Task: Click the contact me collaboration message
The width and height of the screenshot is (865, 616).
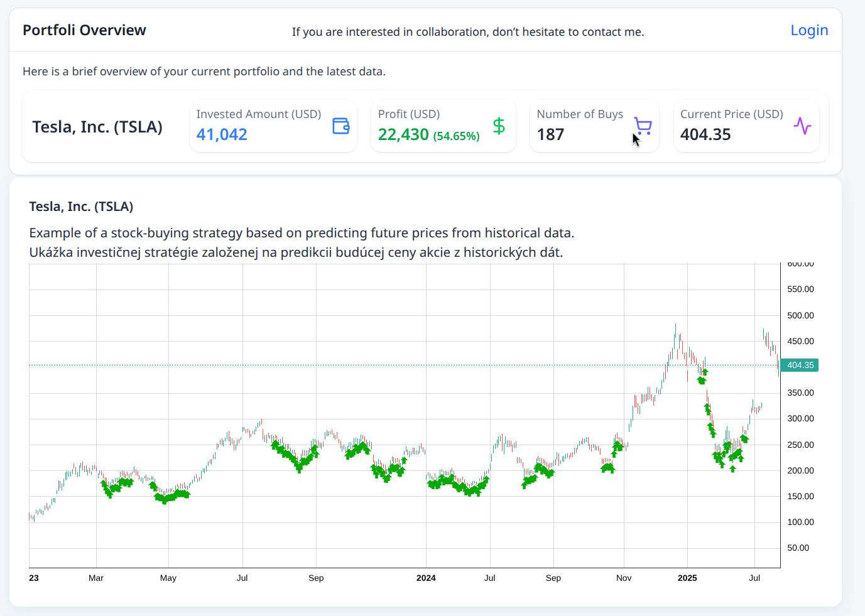Action: (x=467, y=31)
